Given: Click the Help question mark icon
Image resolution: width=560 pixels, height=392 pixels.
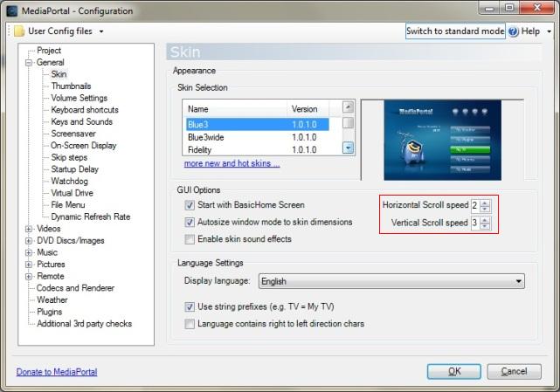Looking at the screenshot, I should pos(513,31).
